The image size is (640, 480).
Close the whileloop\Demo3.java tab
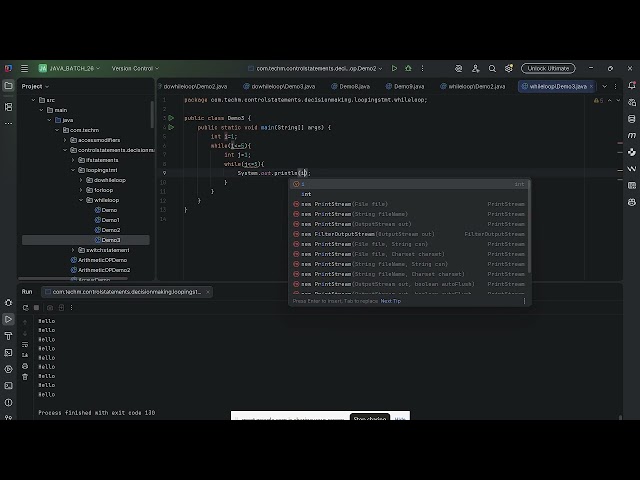pyautogui.click(x=591, y=87)
